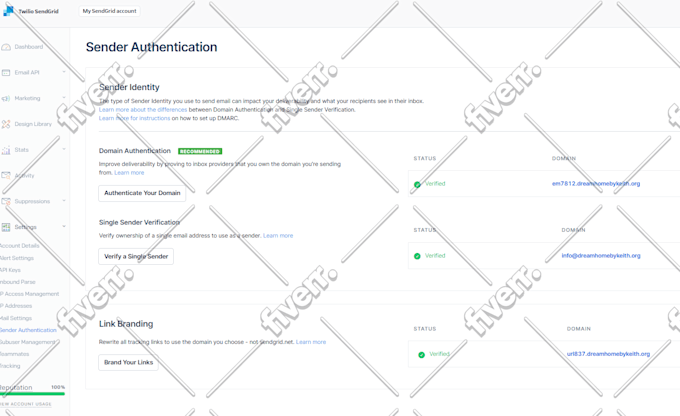Open info@dreamhomebykeith.org sender link
Viewport: 680px width, 416px height.
pyautogui.click(x=601, y=255)
